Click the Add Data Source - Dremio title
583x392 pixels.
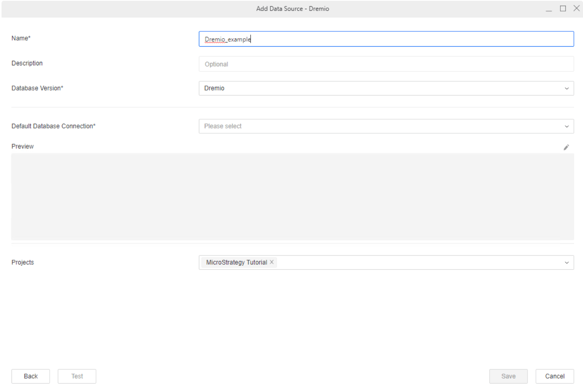point(293,9)
